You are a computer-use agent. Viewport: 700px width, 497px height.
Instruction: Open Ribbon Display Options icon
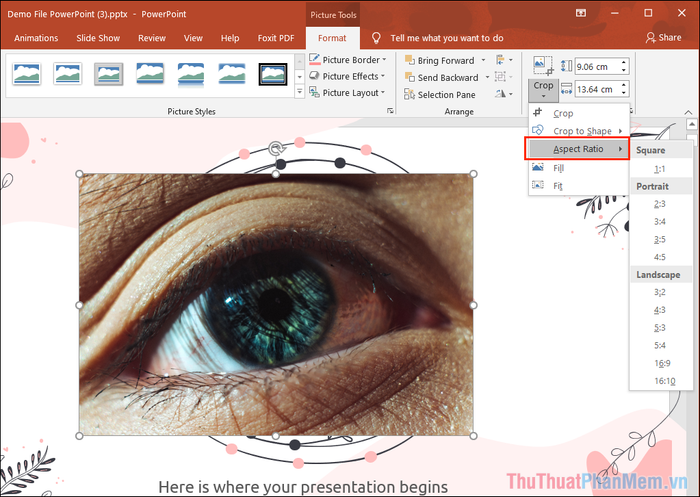[x=581, y=13]
